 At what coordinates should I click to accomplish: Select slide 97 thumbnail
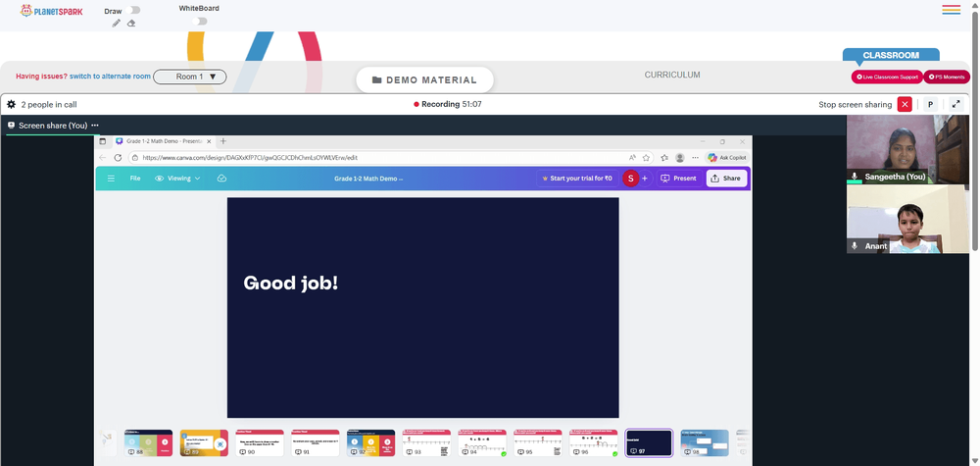tap(649, 442)
